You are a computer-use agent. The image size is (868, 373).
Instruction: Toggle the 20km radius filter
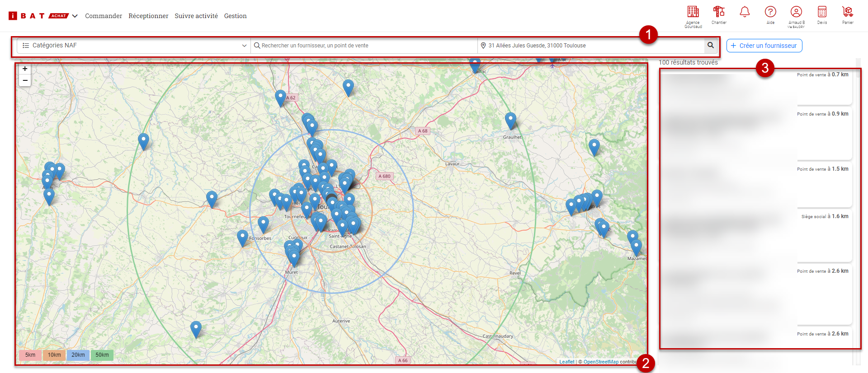click(78, 355)
